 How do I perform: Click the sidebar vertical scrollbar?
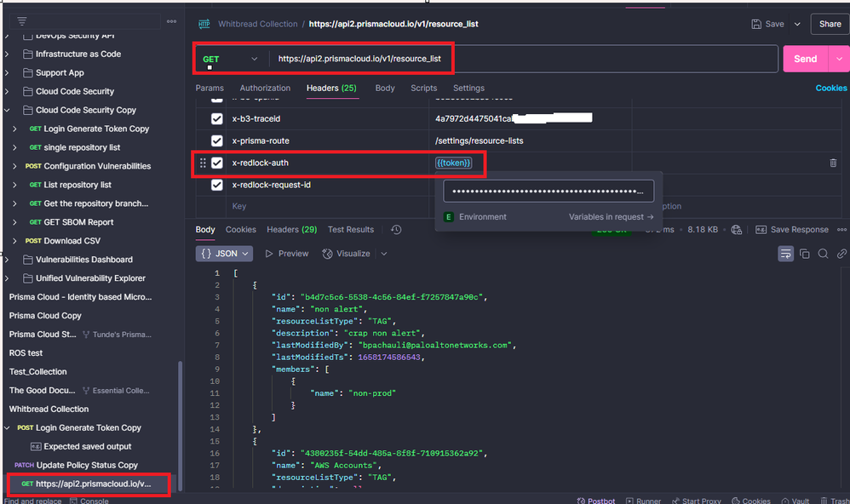click(x=179, y=417)
